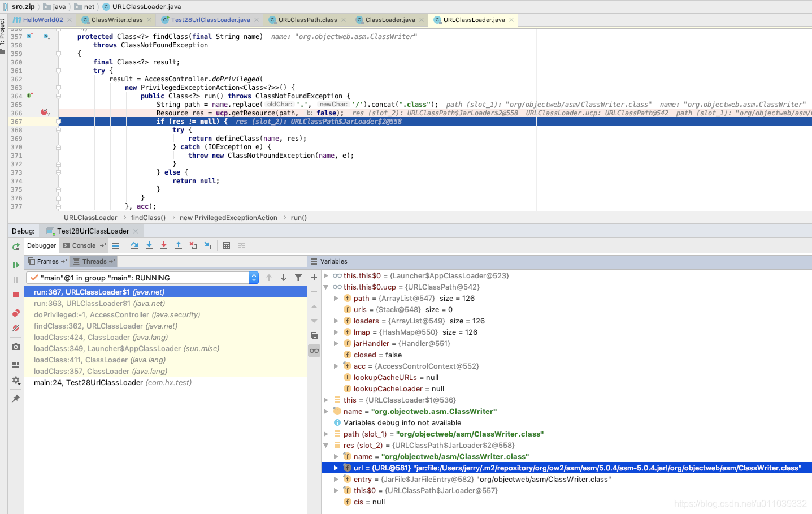Force step into with red arrow icon
812x514 pixels.
[164, 245]
